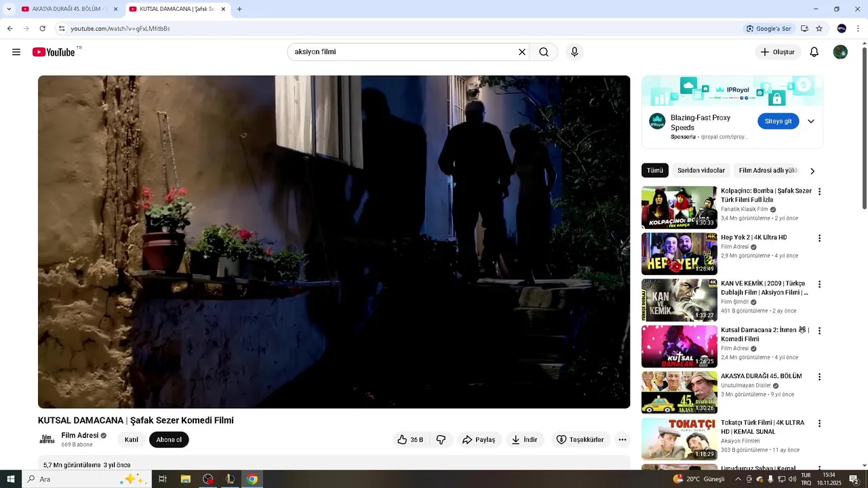The width and height of the screenshot is (868, 488).
Task: Click the page vertical scrollbar thumb
Action: click(864, 127)
